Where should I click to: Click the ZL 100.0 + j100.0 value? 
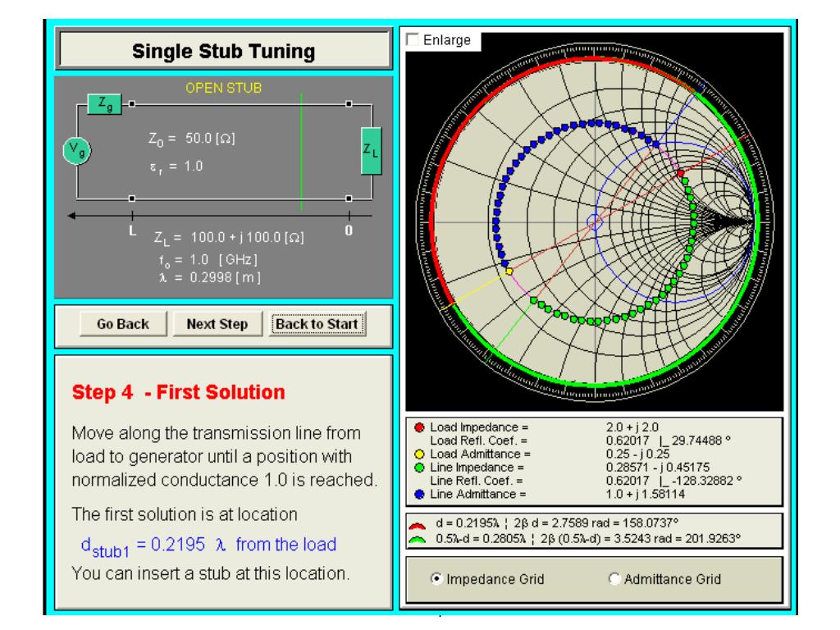(x=248, y=237)
